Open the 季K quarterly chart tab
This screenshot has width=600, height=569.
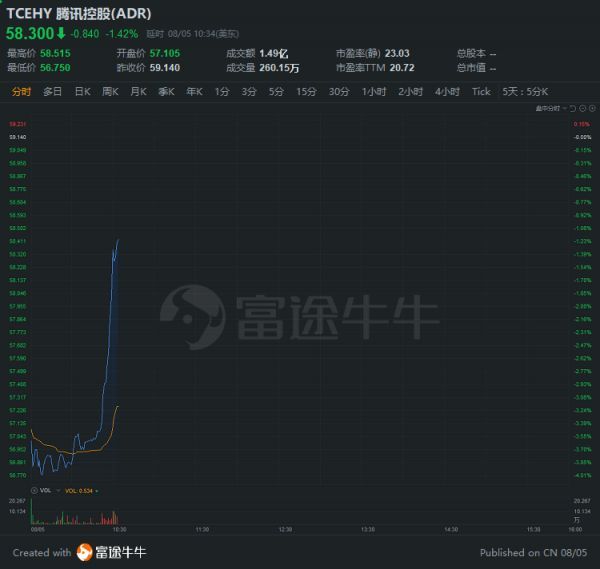coord(166,92)
